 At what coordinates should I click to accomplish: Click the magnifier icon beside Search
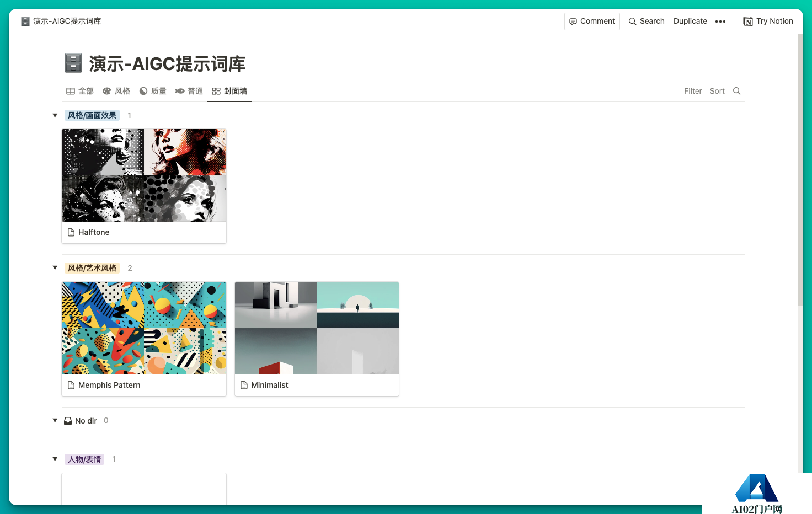click(633, 22)
